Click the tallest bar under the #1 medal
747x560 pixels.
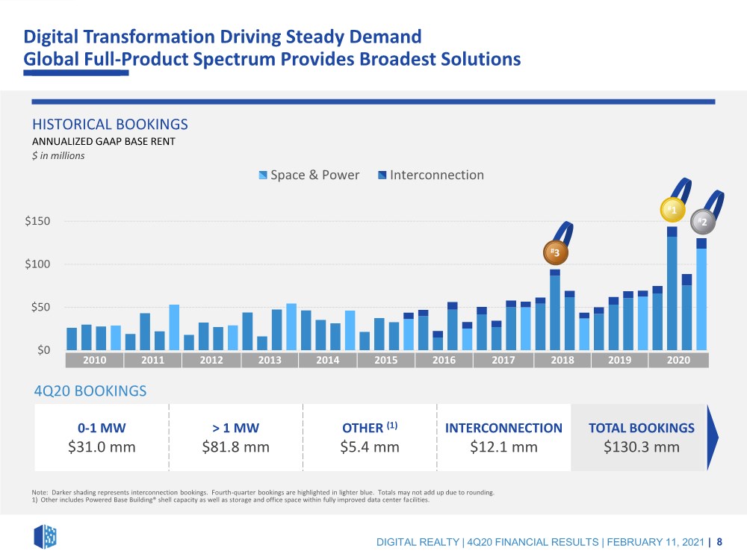[672, 288]
